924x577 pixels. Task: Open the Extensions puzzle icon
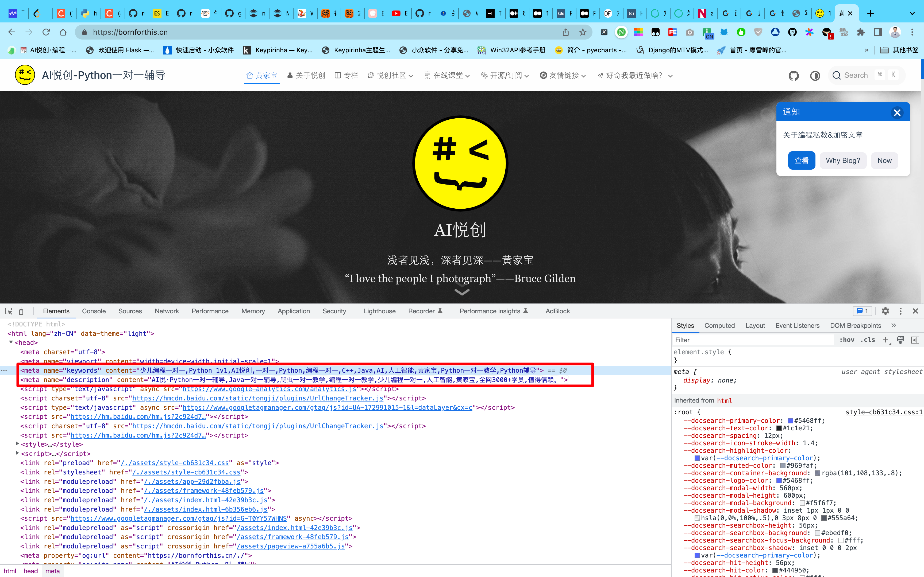point(861,32)
